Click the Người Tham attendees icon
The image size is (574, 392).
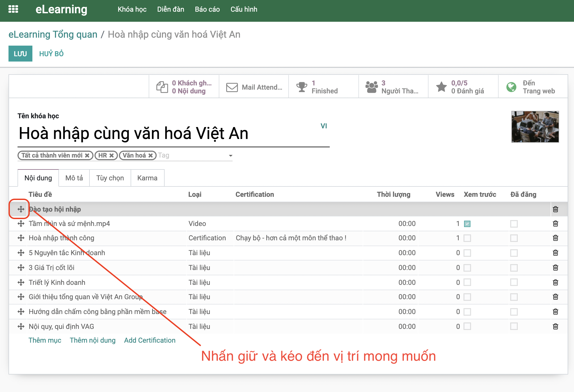(x=371, y=86)
